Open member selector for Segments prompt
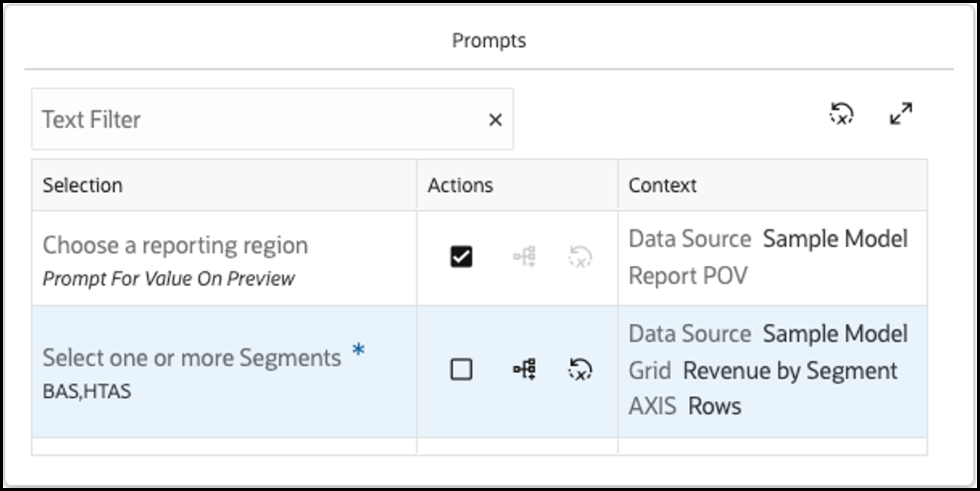The width and height of the screenshot is (980, 491). [x=524, y=370]
